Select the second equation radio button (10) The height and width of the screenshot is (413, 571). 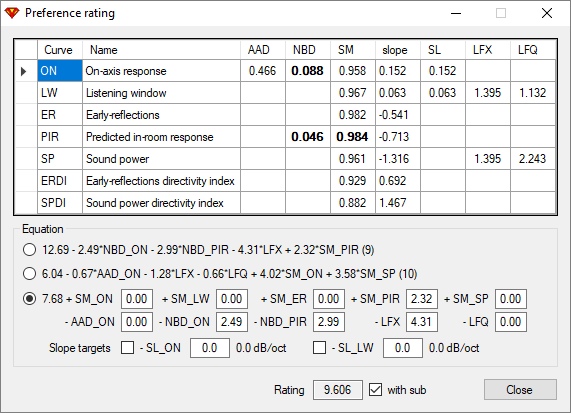(29, 274)
